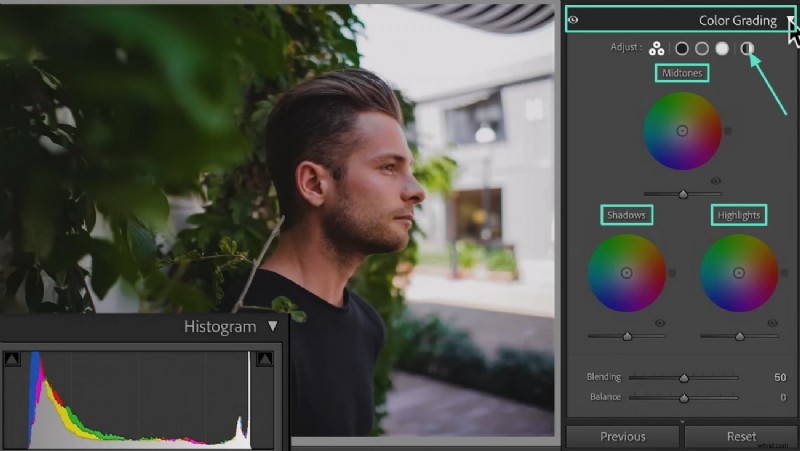The image size is (800, 451).
Task: Click the Balance value 0 field
Action: (x=783, y=397)
